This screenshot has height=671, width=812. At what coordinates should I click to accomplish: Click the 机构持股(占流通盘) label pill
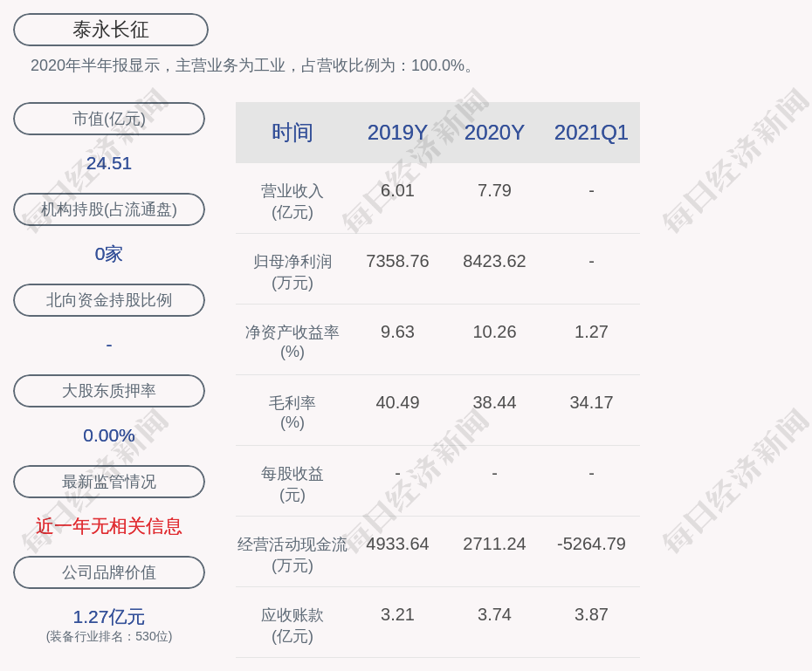click(x=109, y=209)
